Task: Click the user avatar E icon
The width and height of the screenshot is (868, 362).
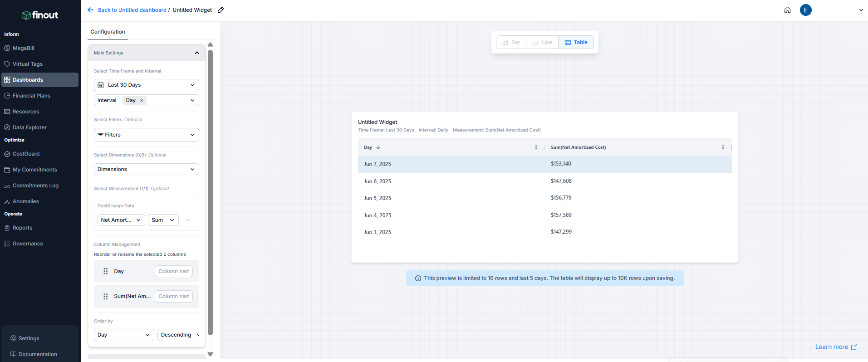Action: 805,10
